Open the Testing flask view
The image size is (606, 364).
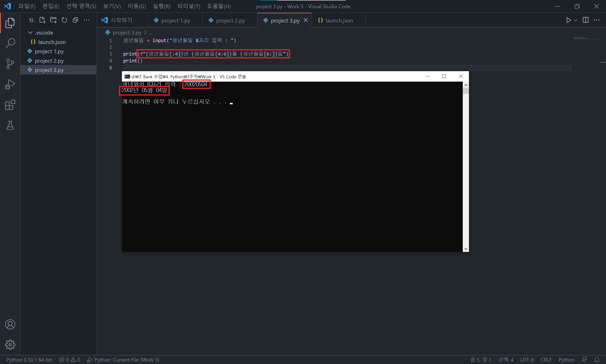10,125
